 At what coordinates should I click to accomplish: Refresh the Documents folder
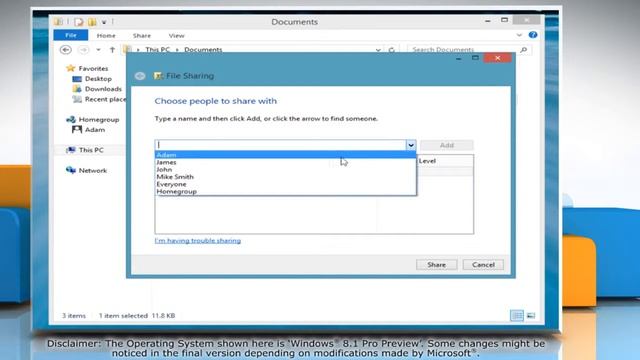coord(391,50)
